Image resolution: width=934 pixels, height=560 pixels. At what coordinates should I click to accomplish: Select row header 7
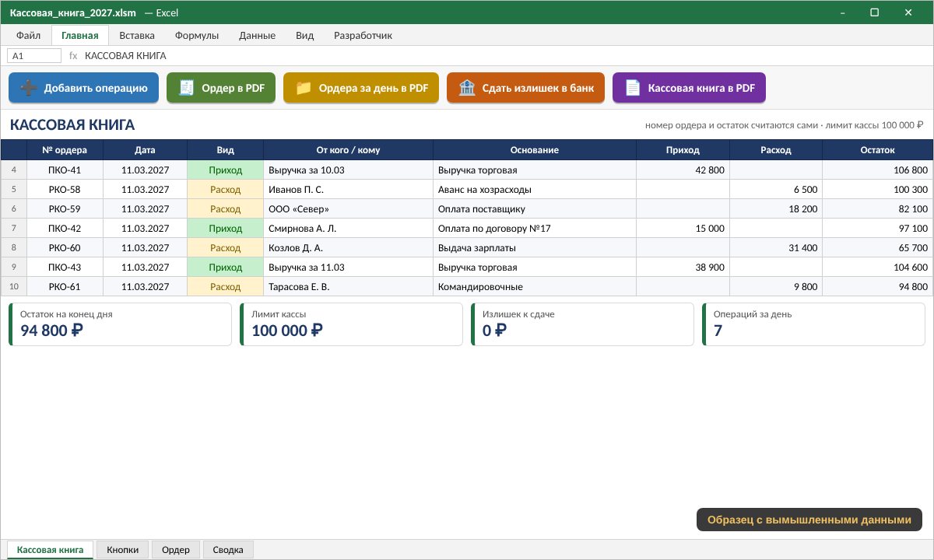14,229
